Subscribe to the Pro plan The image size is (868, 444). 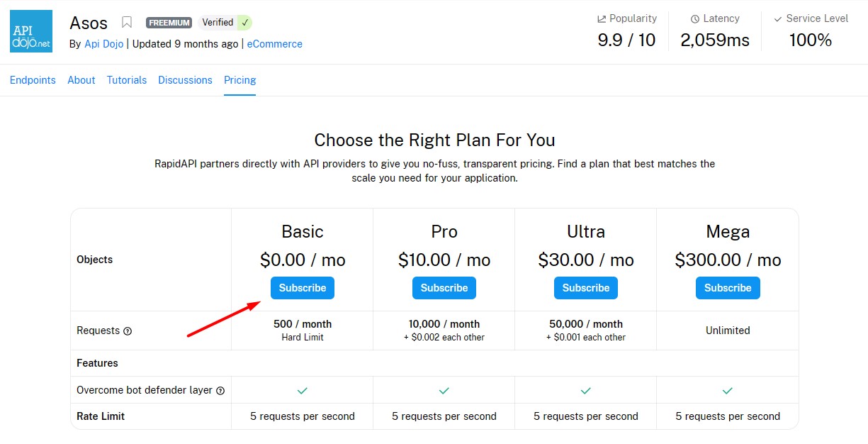click(444, 288)
